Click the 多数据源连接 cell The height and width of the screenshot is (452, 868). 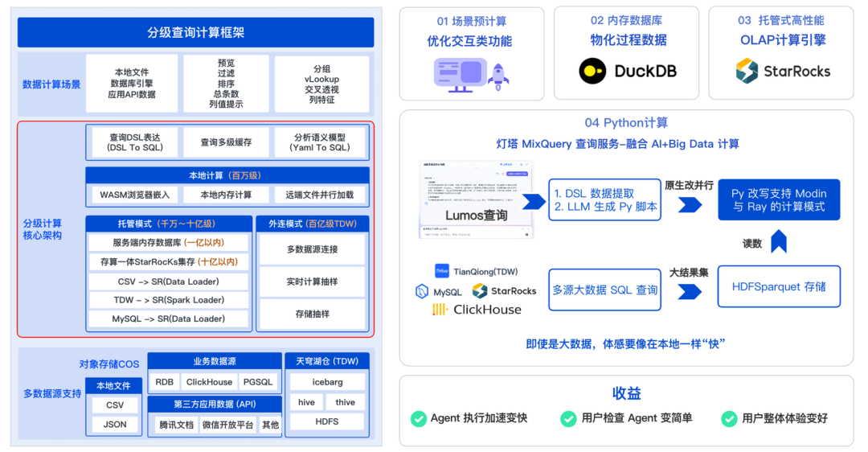pos(312,249)
